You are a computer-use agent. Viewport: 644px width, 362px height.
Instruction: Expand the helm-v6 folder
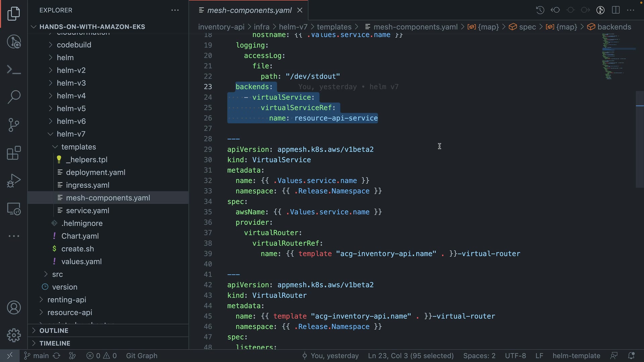(x=71, y=121)
